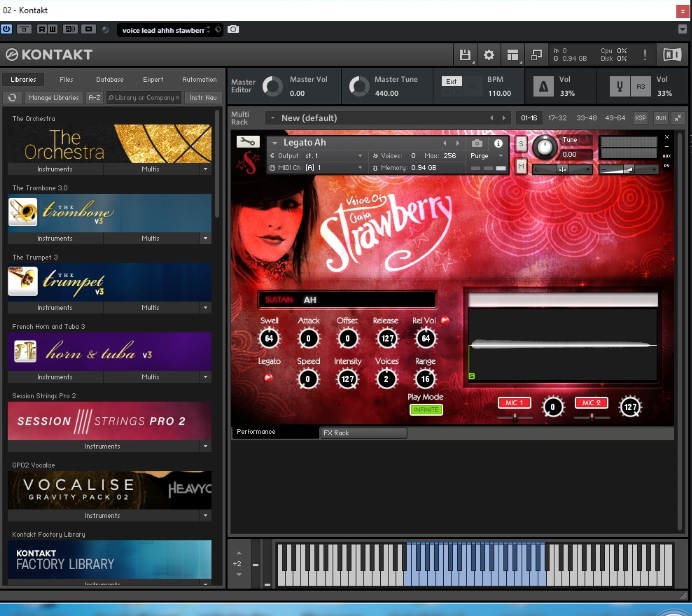Screen dimensions: 692x616
Task: Open Vocalise Gravity Pack 02 Instruments
Action: pyautogui.click(x=102, y=515)
